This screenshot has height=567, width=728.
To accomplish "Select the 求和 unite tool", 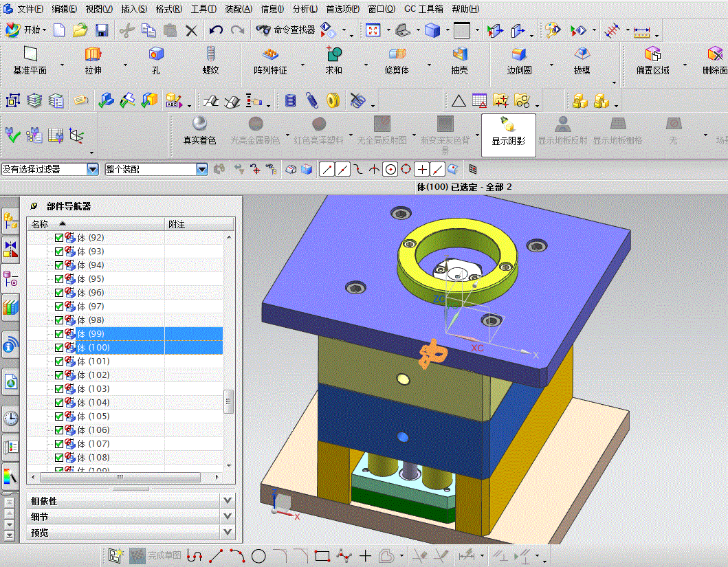I will (x=334, y=60).
